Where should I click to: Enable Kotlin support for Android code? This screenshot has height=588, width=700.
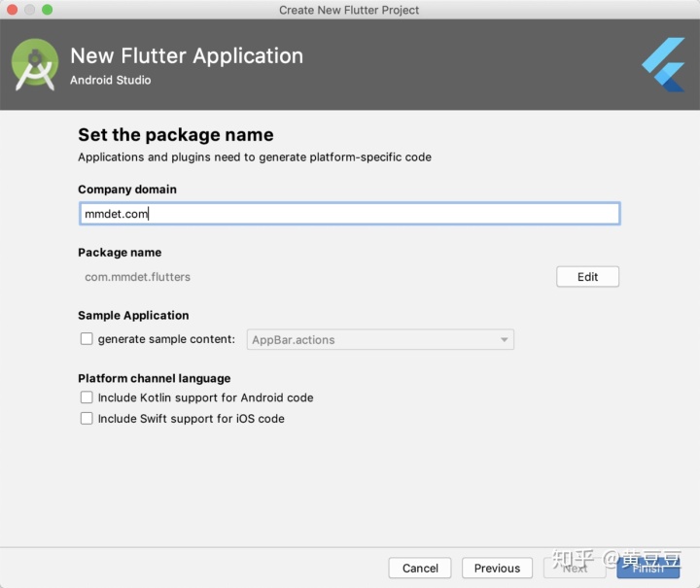pyautogui.click(x=87, y=398)
